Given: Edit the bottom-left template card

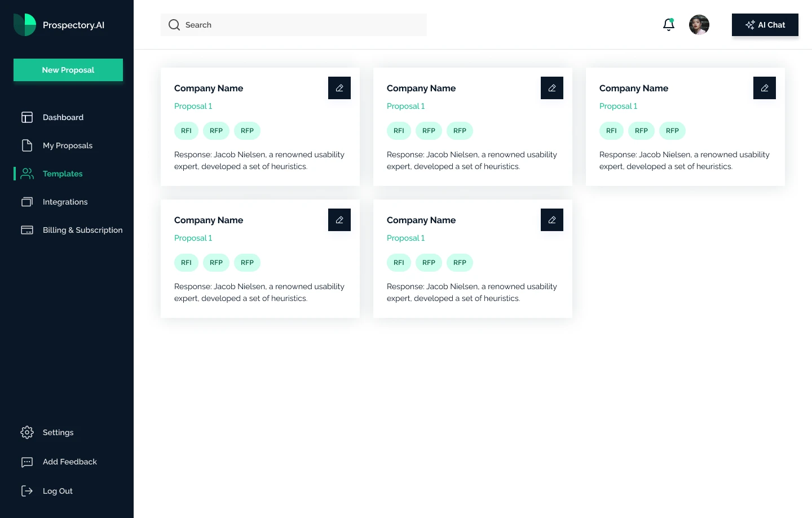Looking at the screenshot, I should coord(339,220).
